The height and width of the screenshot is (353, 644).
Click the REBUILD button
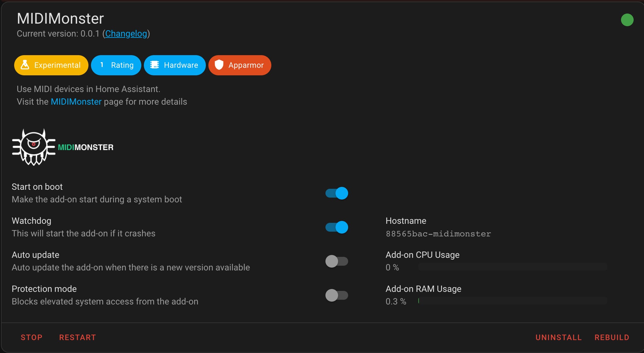click(612, 337)
